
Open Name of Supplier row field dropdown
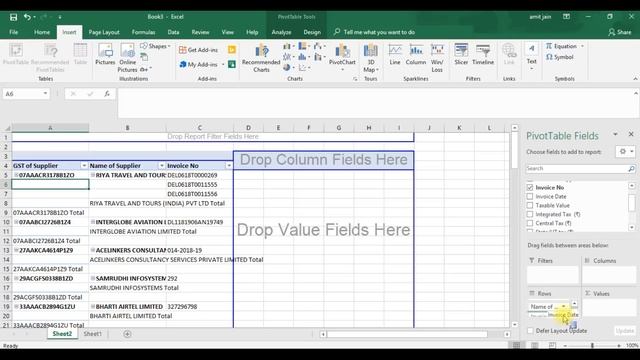pyautogui.click(x=564, y=307)
